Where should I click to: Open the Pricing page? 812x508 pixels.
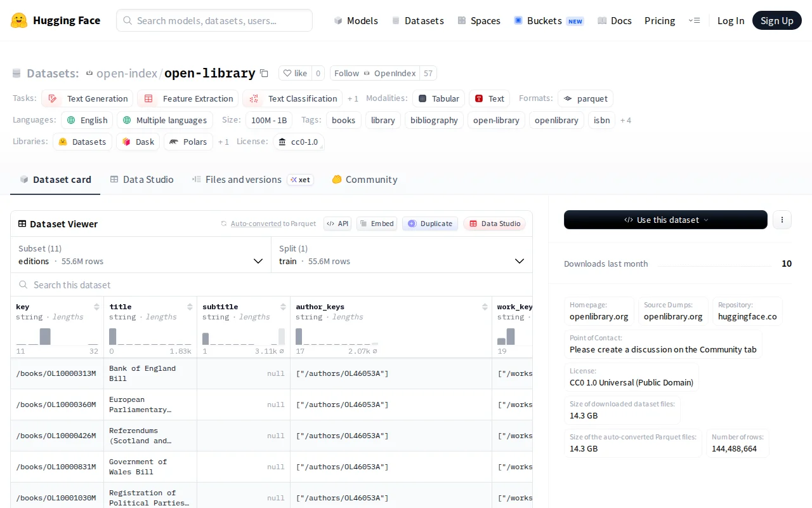pyautogui.click(x=660, y=20)
